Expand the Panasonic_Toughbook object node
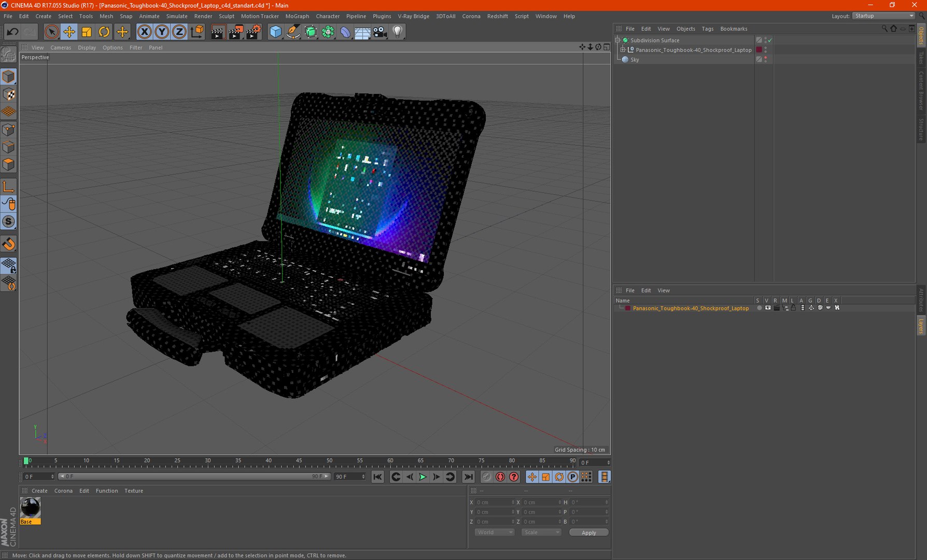Image resolution: width=927 pixels, height=560 pixels. pos(623,50)
